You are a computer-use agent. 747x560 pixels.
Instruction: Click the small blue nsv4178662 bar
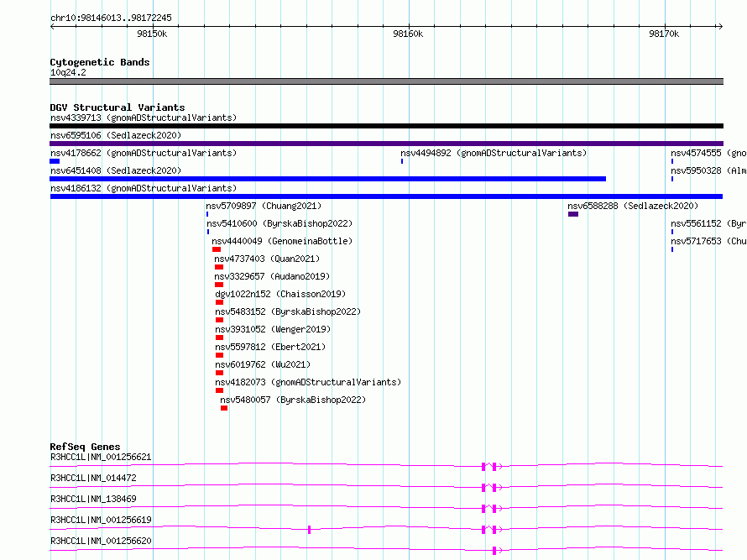[55, 161]
